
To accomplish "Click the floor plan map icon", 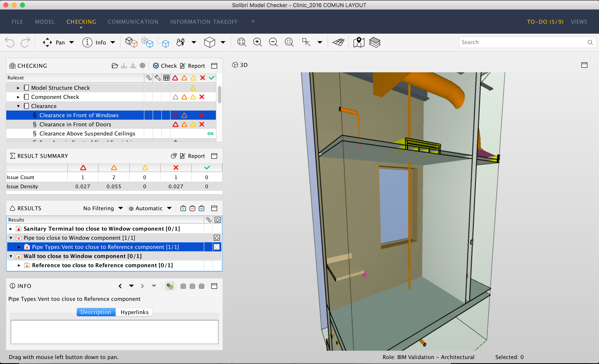I will (x=359, y=42).
